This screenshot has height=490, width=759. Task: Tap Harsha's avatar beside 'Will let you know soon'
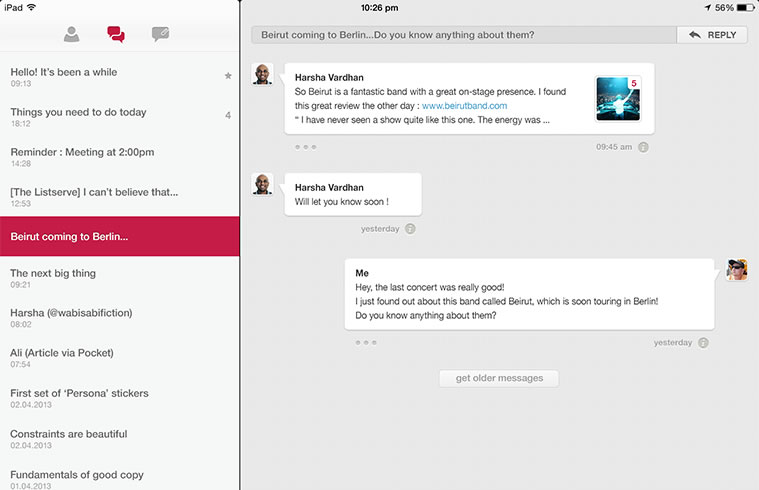click(x=262, y=184)
